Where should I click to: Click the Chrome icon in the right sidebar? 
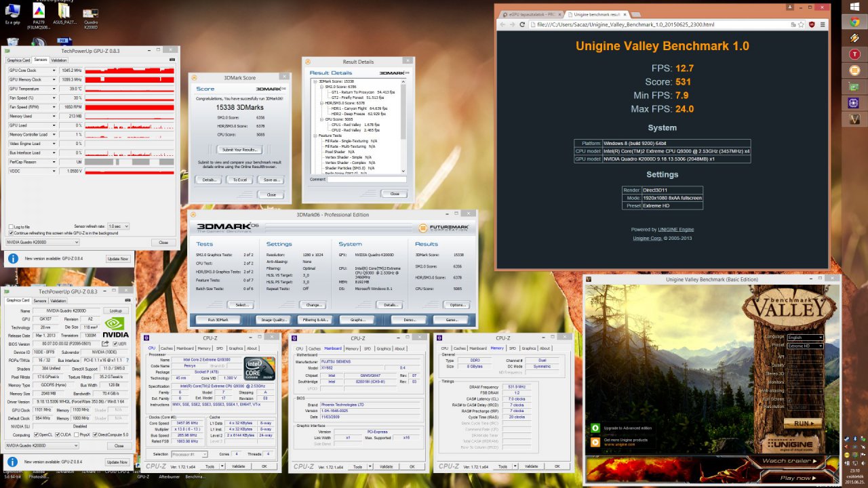855,22
